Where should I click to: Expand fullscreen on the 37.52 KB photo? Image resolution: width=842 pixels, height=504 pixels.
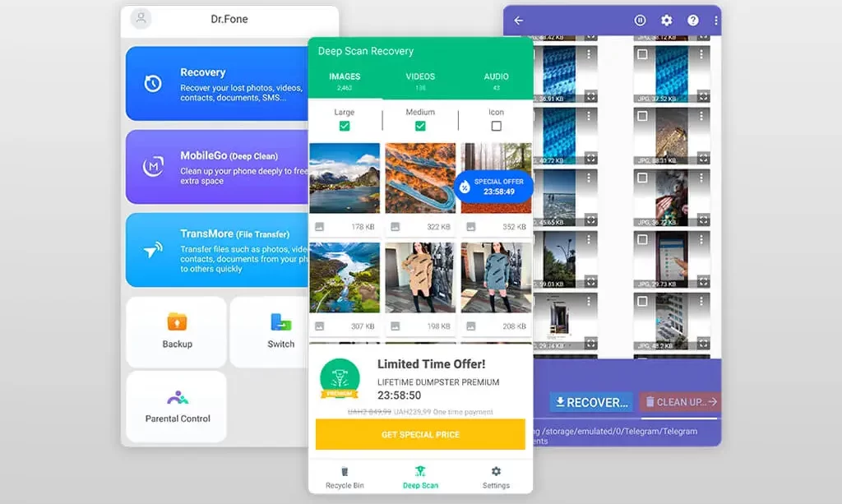(x=703, y=97)
